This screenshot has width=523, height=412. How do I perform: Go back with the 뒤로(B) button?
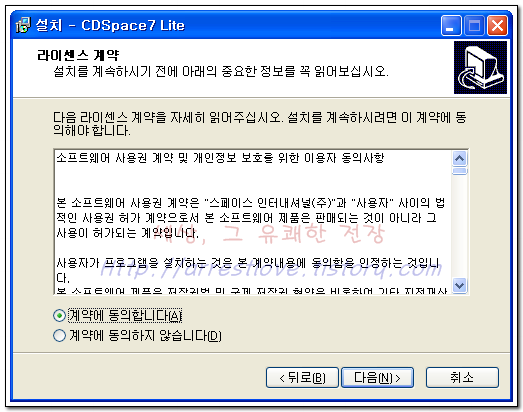[x=302, y=378]
